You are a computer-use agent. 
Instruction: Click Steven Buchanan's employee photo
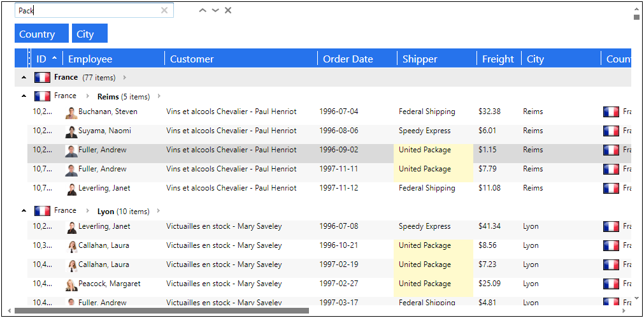click(x=71, y=113)
